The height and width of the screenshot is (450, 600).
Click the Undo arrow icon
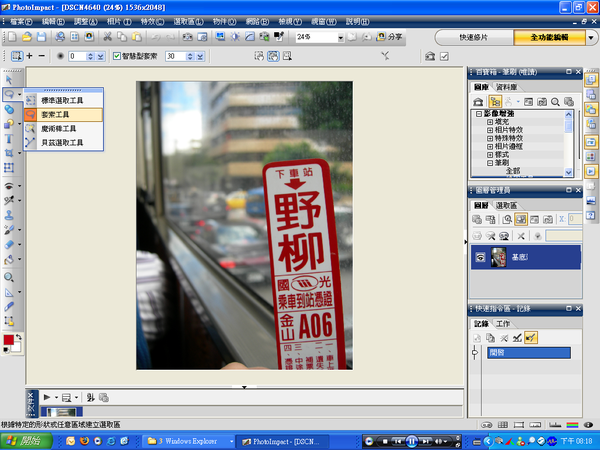coord(155,37)
